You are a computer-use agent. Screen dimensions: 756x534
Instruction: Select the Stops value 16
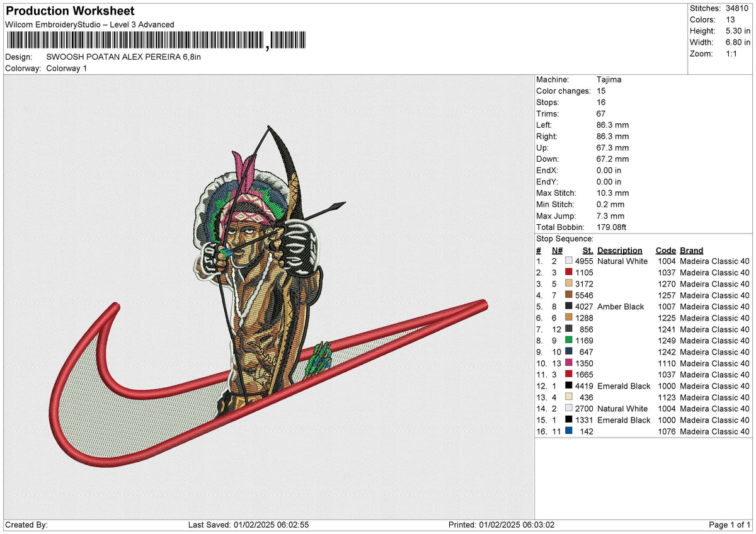tap(601, 102)
